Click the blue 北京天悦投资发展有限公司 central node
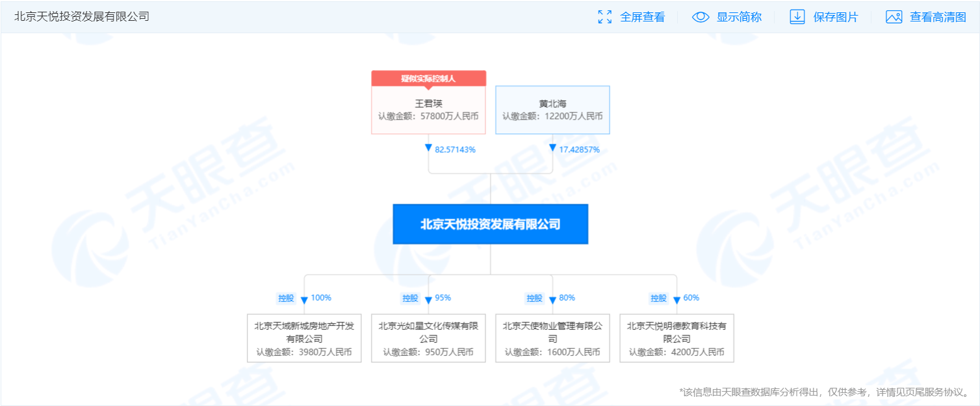This screenshot has height=406, width=980. 490,224
